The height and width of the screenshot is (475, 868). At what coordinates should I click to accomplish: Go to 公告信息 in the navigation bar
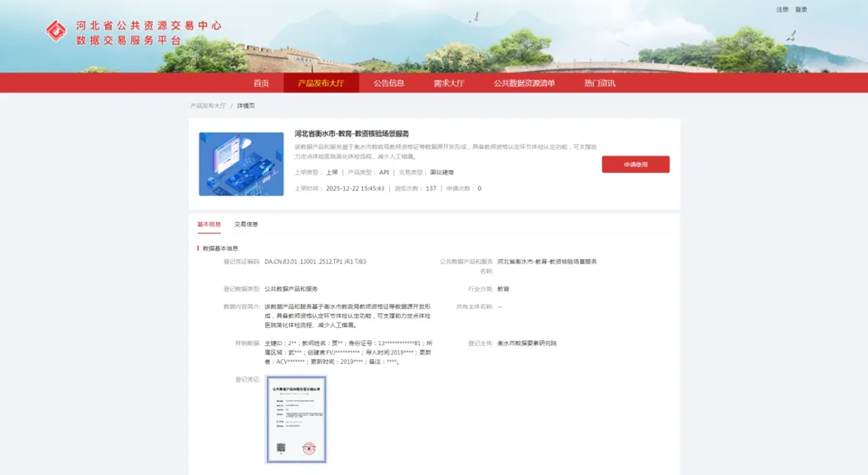pyautogui.click(x=389, y=83)
